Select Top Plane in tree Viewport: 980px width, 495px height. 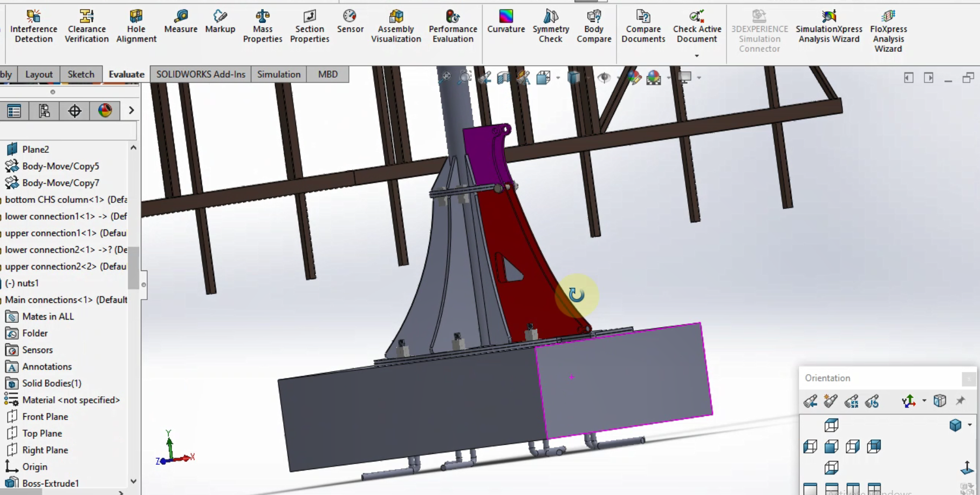click(42, 434)
